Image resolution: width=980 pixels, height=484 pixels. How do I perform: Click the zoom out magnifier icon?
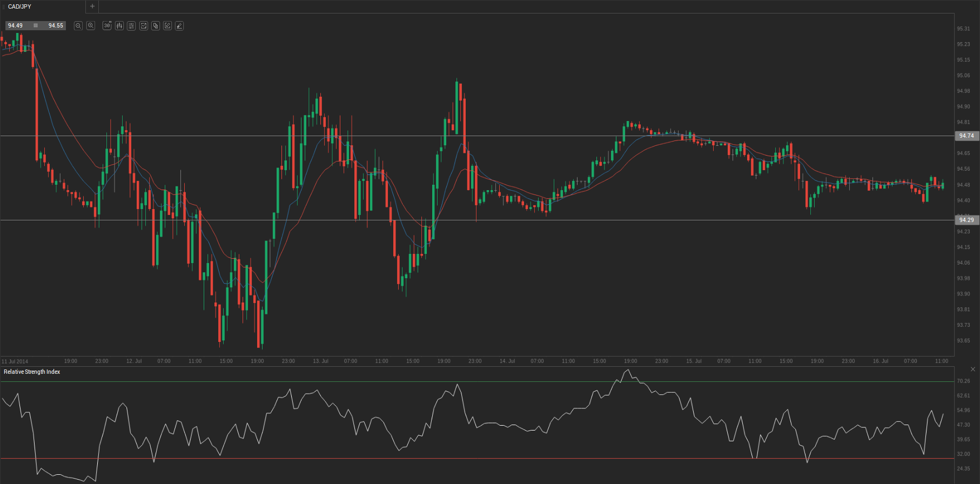(x=78, y=26)
